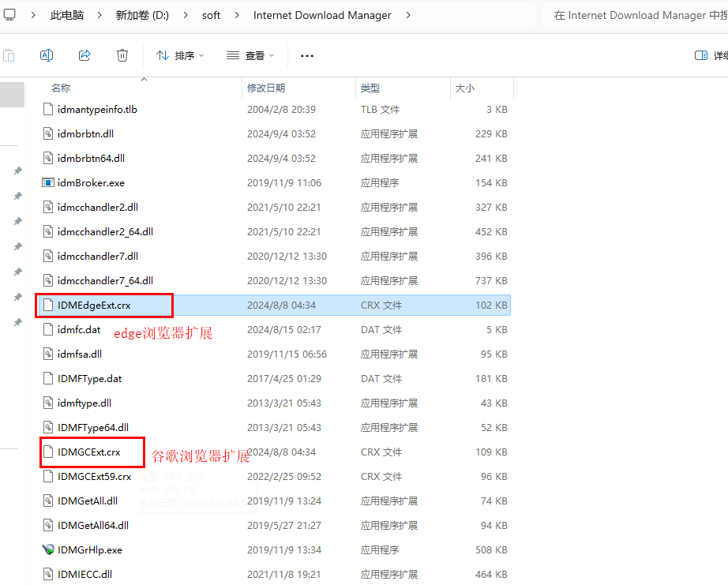Click the IDMFType.dat file icon
The width and height of the screenshot is (728, 585).
48,379
